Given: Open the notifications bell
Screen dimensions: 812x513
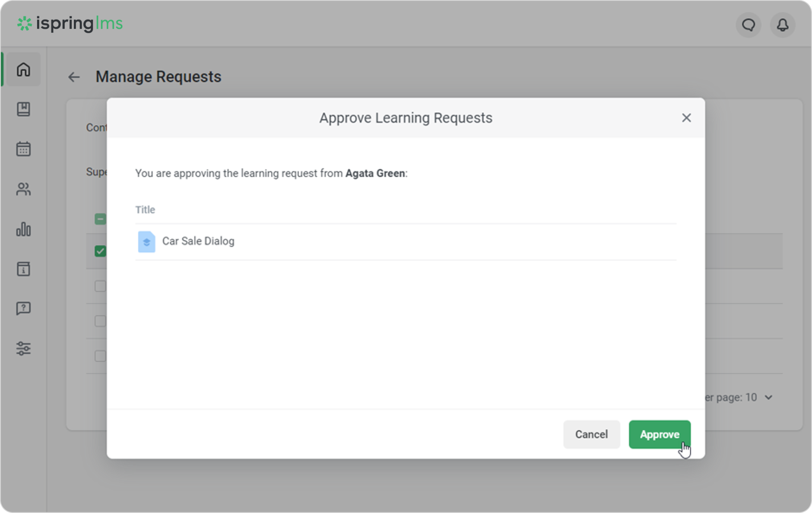Looking at the screenshot, I should pos(783,25).
